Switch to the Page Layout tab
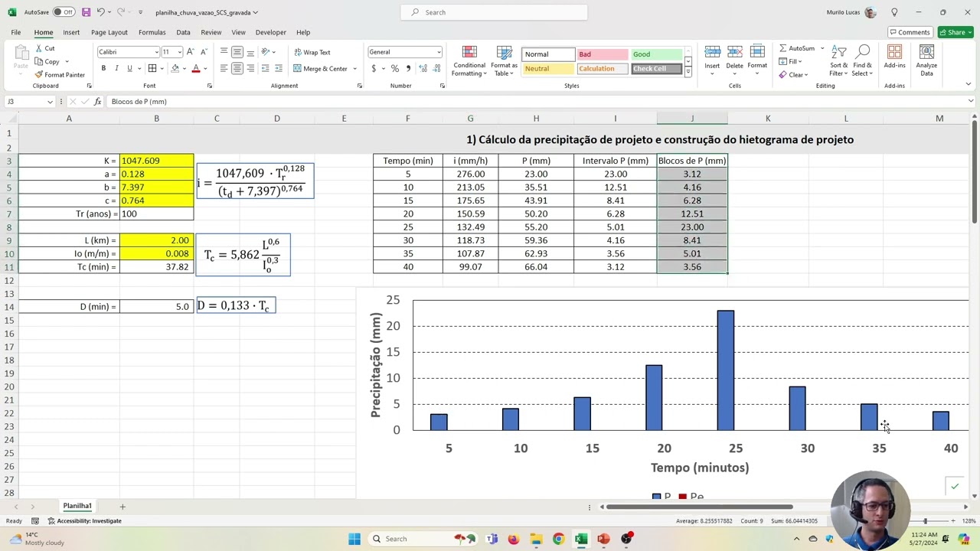980x551 pixels. click(109, 32)
